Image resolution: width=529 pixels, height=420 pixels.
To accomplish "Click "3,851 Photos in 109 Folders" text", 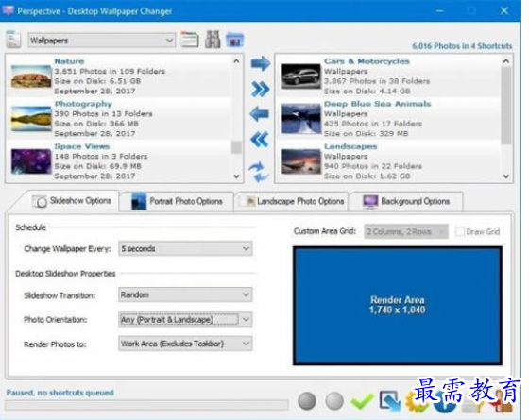I will coord(110,72).
